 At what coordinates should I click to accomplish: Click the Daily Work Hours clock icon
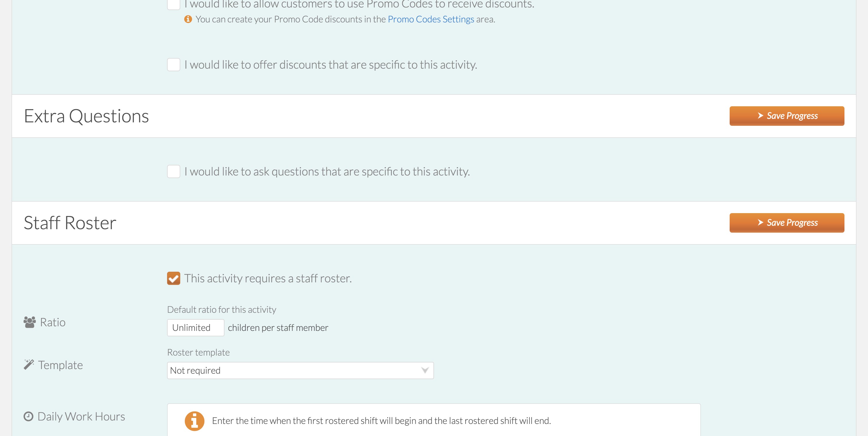[x=28, y=416]
